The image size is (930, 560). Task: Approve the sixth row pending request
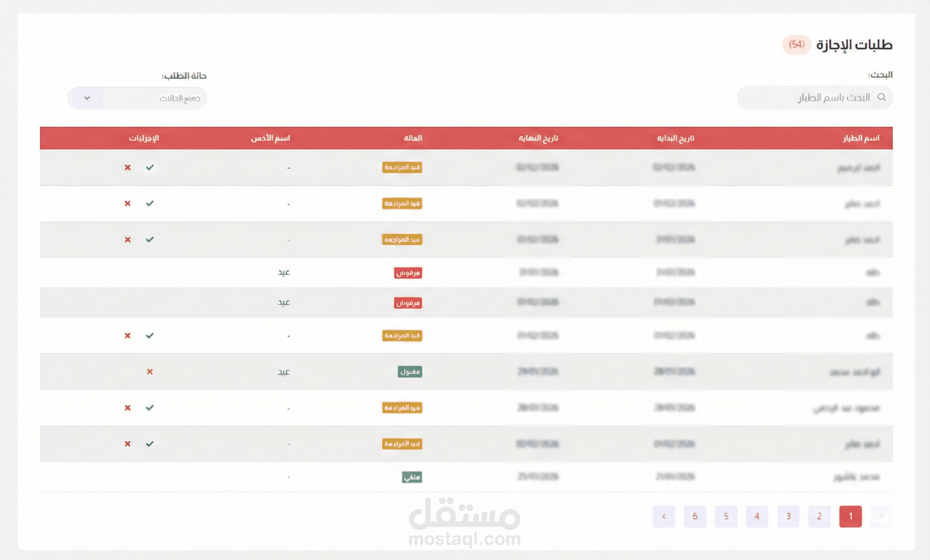click(150, 335)
